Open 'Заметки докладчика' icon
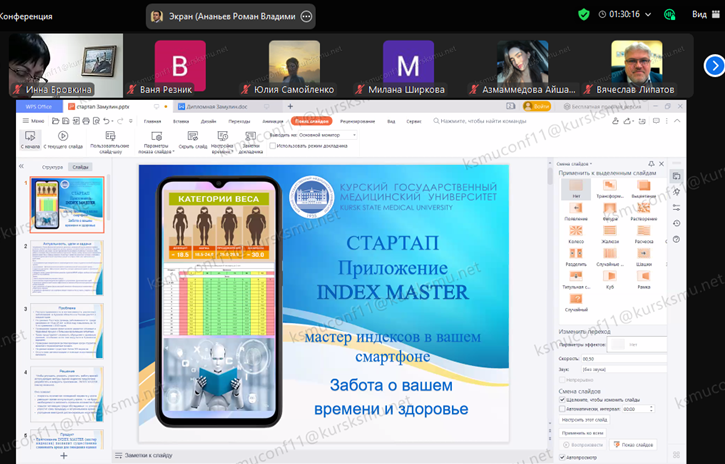The image size is (725, 464). click(x=251, y=136)
